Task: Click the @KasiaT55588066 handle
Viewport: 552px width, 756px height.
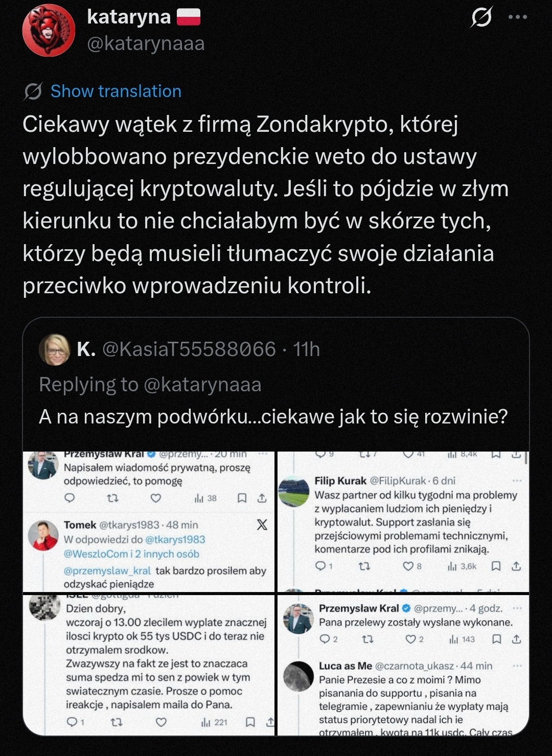Action: (189, 350)
